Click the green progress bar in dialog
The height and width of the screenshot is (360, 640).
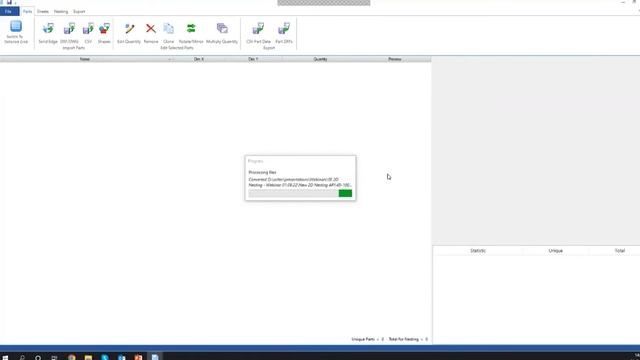pos(345,193)
